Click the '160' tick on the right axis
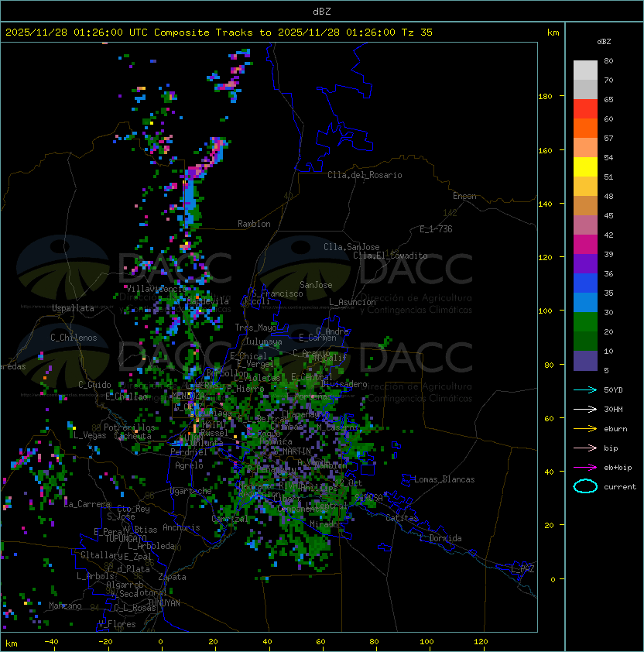Viewport: 644px width, 652px height. click(545, 150)
